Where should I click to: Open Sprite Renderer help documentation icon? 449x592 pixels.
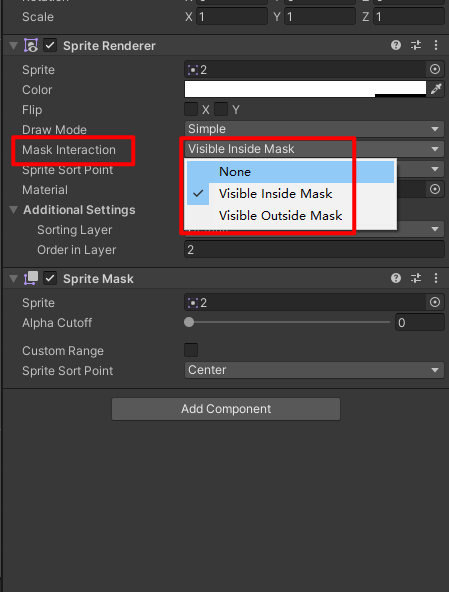click(x=395, y=45)
